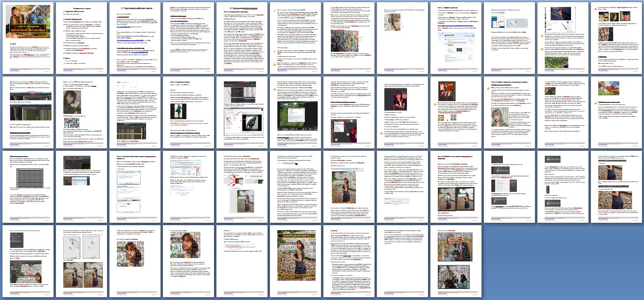
Task: Select the woman in green dress photo
Action: pos(177,111)
